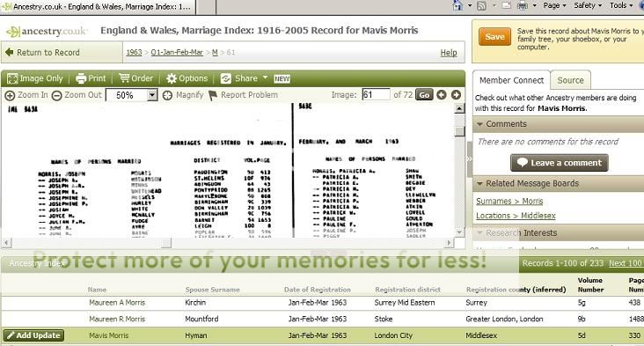
Task: Open the browser Tools menu
Action: tap(620, 5)
